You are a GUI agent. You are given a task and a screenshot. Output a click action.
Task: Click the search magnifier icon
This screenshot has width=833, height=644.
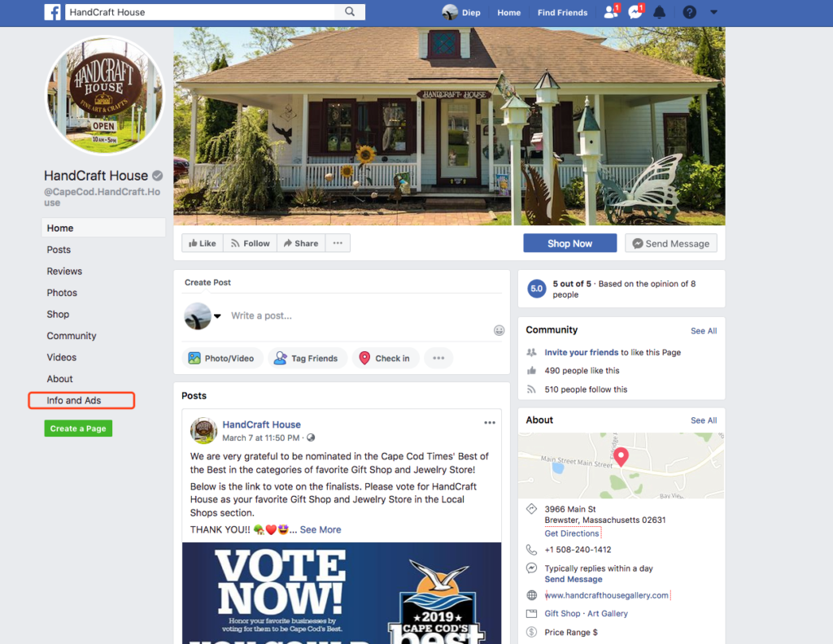coord(350,11)
